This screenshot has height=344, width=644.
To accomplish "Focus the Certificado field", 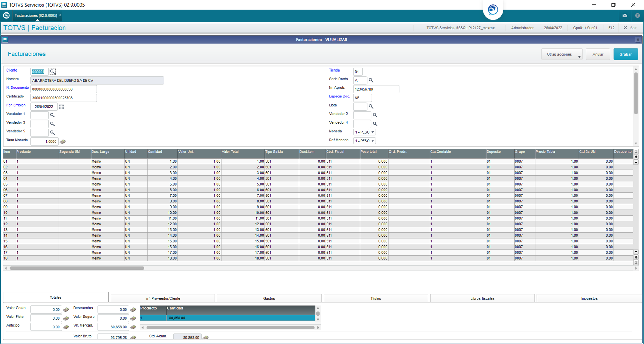I will coord(64,98).
